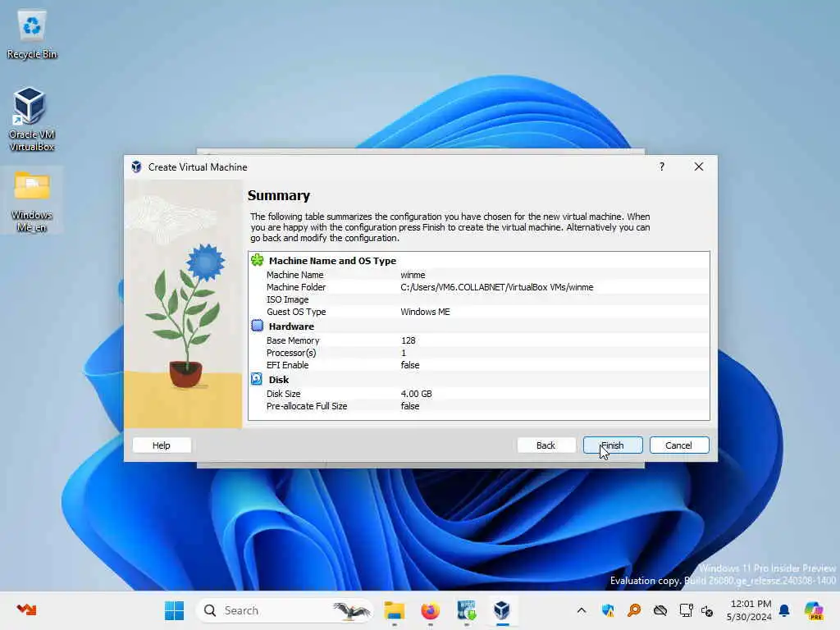This screenshot has height=630, width=840.
Task: Click the blue Hardware section icon
Action: 257,326
